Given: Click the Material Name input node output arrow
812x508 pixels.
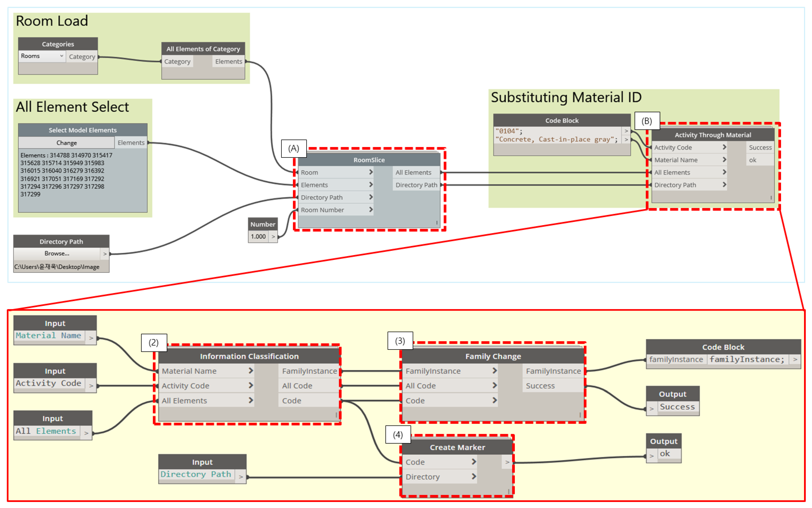Looking at the screenshot, I should pos(91,338).
